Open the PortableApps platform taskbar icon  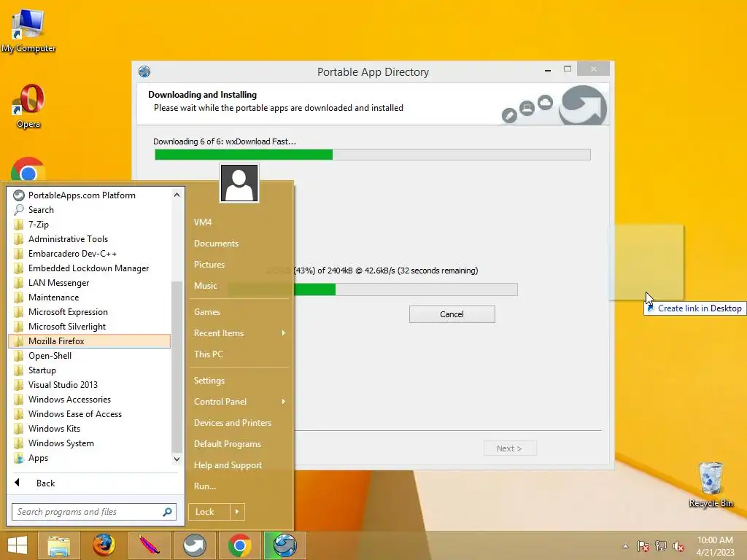point(194,545)
